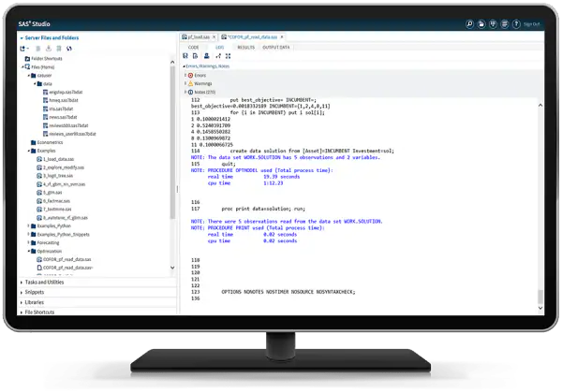
Task: Select the reviews500.sas7bdat file
Action: pos(66,125)
